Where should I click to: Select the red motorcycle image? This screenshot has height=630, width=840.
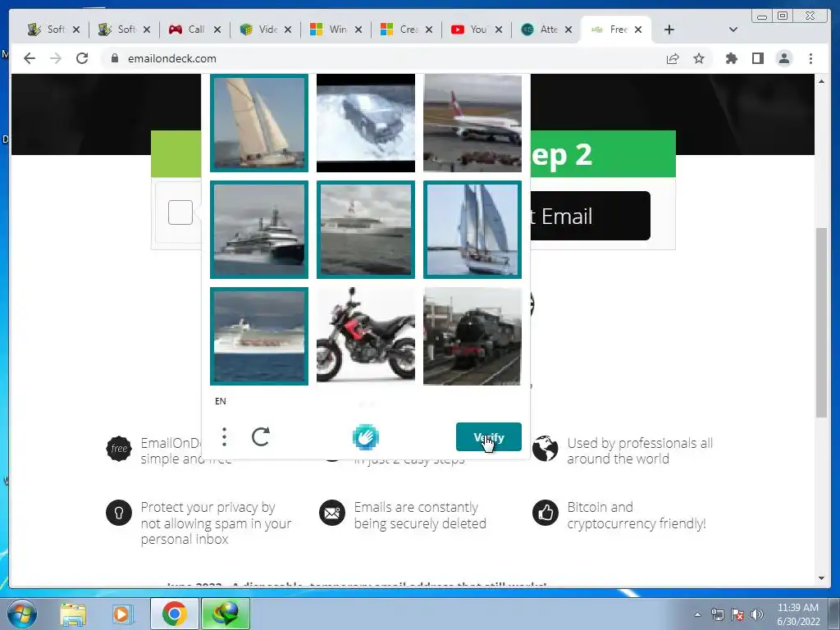tap(366, 336)
